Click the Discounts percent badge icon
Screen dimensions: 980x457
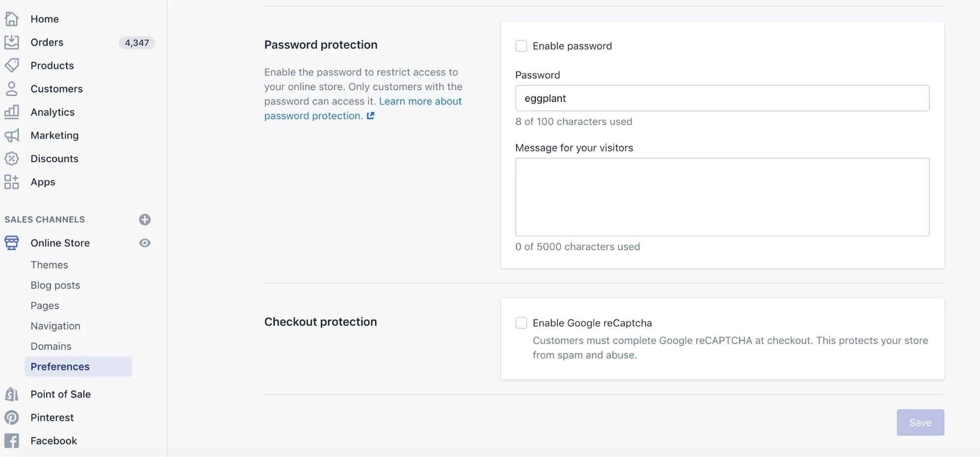[x=12, y=159]
